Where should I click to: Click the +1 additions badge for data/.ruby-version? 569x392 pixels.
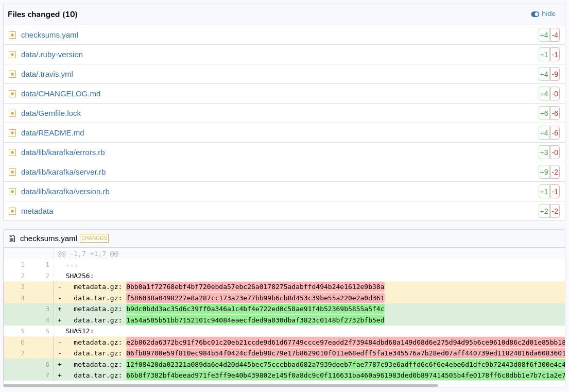pyautogui.click(x=544, y=55)
